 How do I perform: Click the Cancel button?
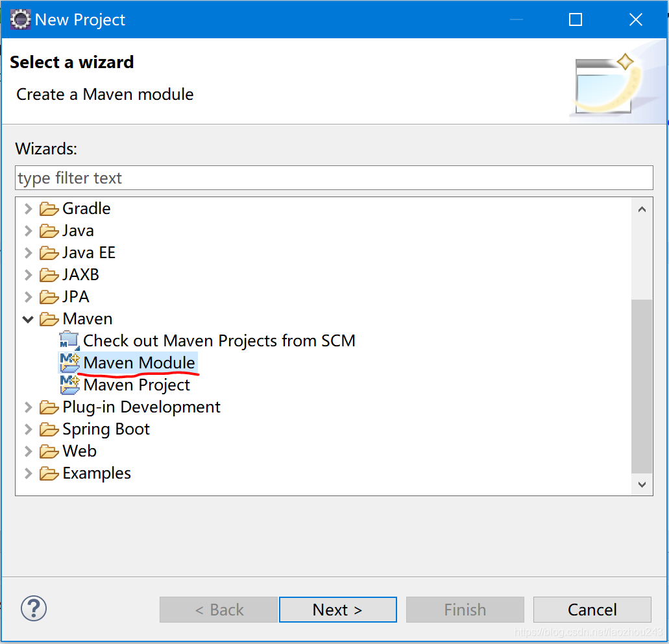click(x=592, y=610)
